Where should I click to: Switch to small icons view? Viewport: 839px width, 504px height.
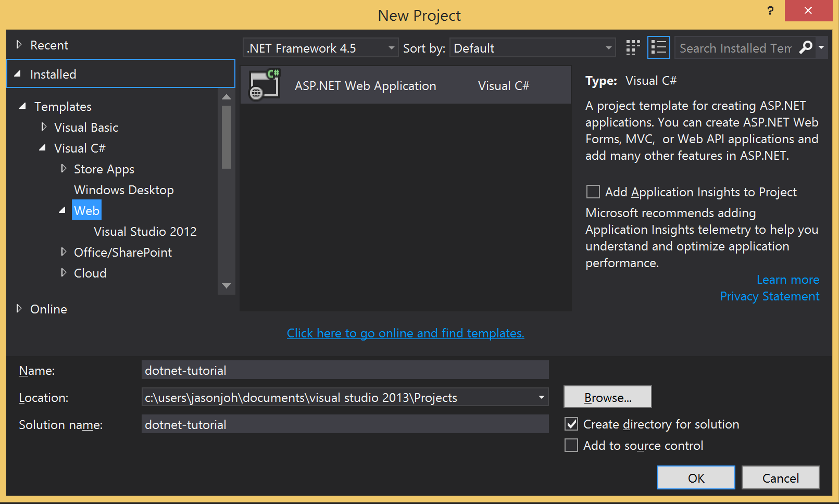point(633,48)
